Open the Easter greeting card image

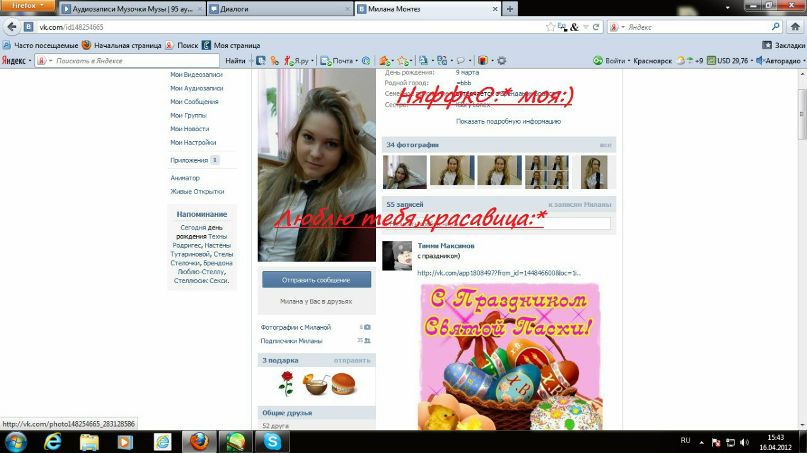tap(510, 356)
